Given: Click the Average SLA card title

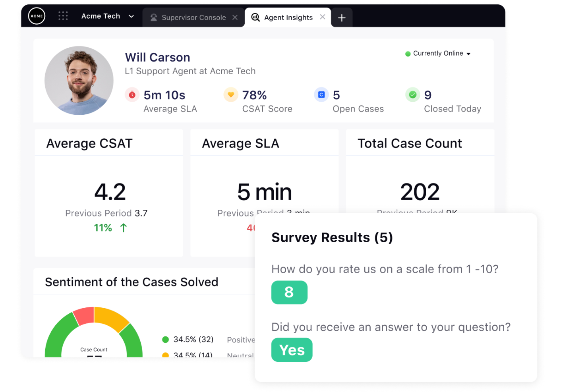Looking at the screenshot, I should click(241, 143).
